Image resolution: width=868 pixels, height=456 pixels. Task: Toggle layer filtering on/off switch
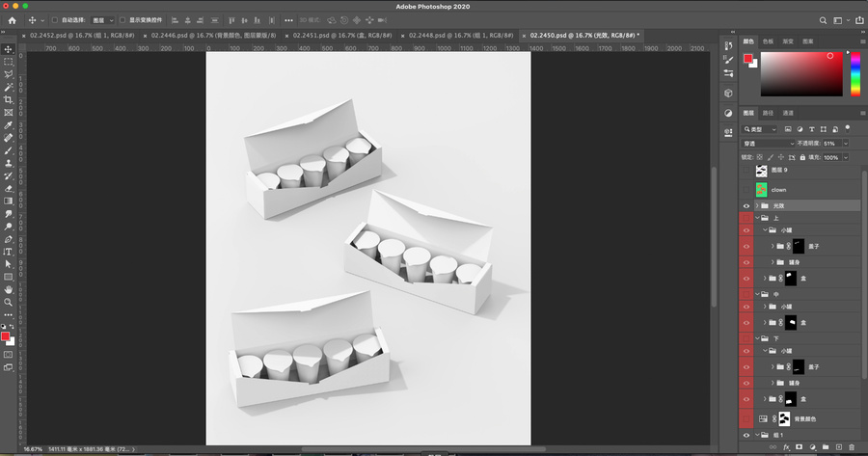848,128
